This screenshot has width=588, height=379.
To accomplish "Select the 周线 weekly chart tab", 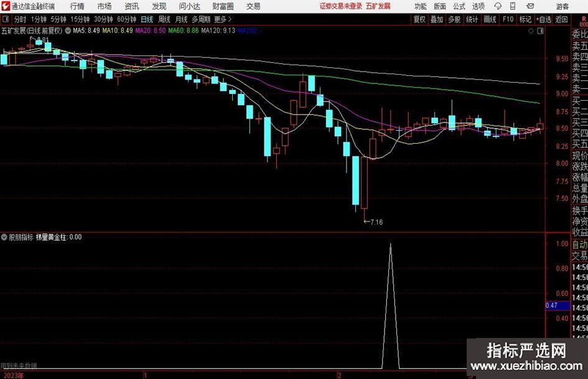I will click(164, 19).
